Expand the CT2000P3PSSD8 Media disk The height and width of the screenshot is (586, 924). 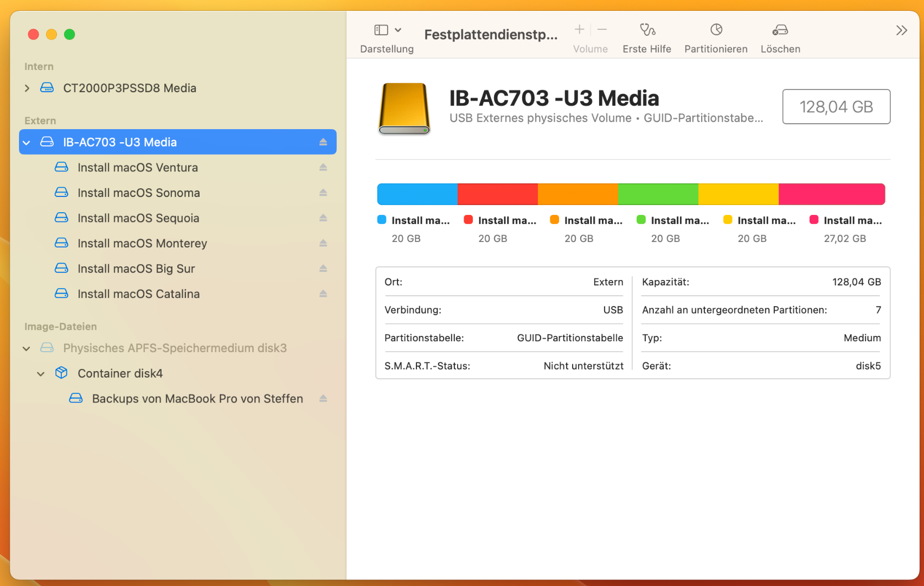27,88
